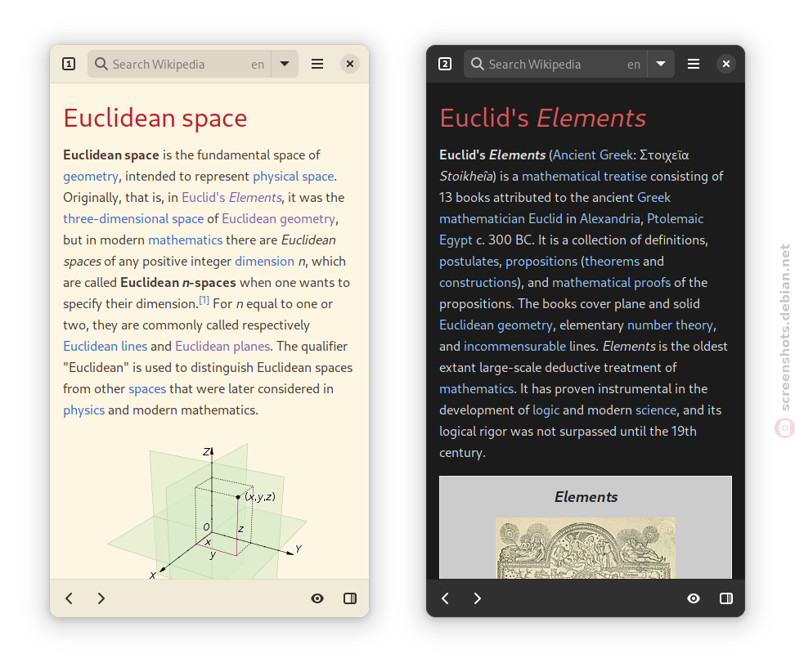Viewport: 795px width, 672px height.
Task: Open the 'number theory' link
Action: click(x=670, y=325)
